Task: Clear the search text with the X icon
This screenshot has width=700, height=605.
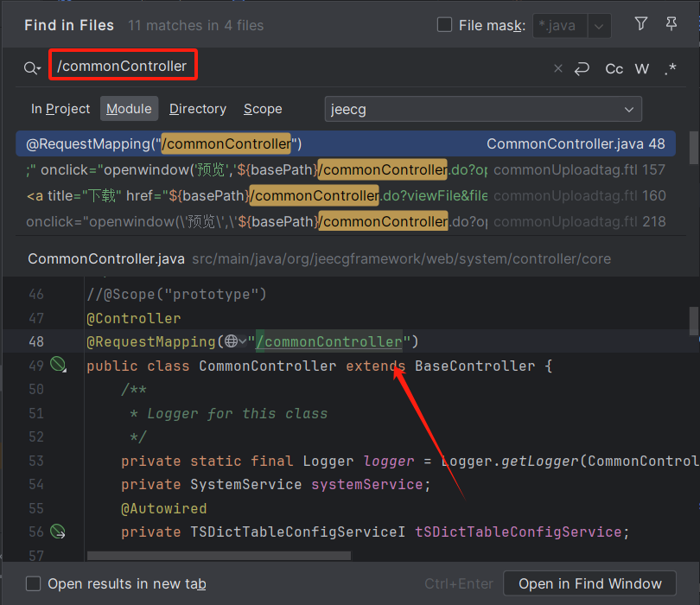Action: pyautogui.click(x=558, y=68)
